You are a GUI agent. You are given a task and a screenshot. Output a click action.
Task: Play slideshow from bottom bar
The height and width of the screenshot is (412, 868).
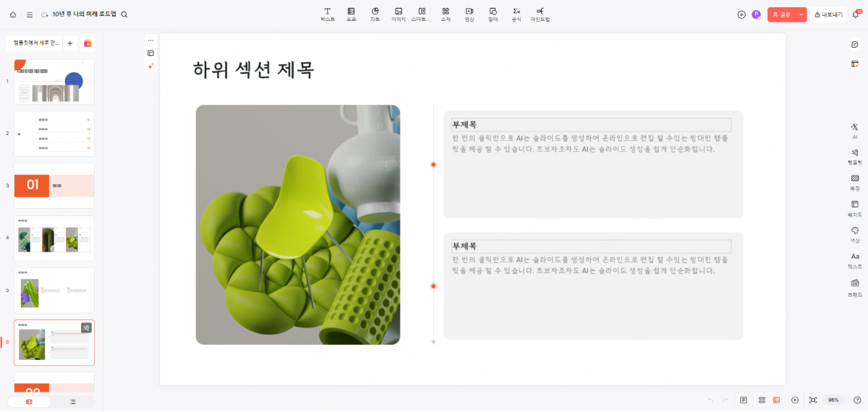[795, 400]
